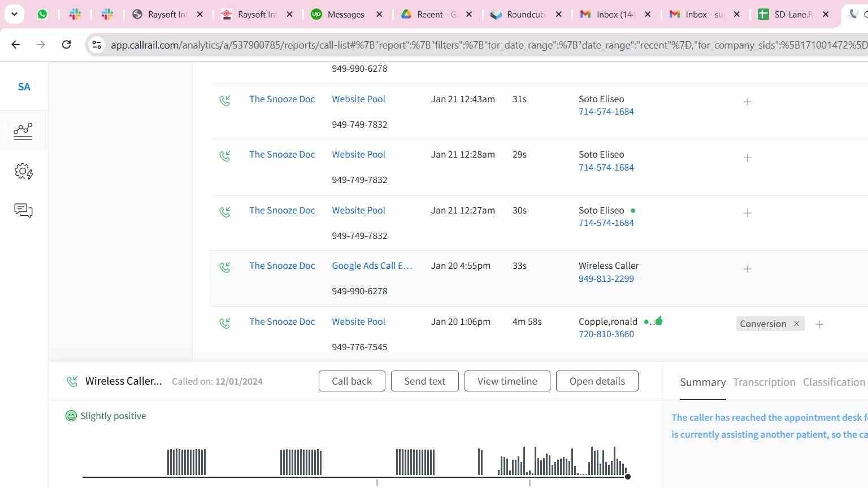Click the audio waveform playhead dot
868x488 pixels.
[x=627, y=477]
